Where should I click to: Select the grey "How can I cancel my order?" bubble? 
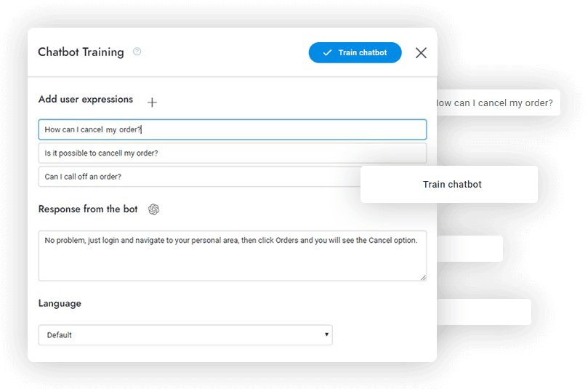tap(496, 103)
